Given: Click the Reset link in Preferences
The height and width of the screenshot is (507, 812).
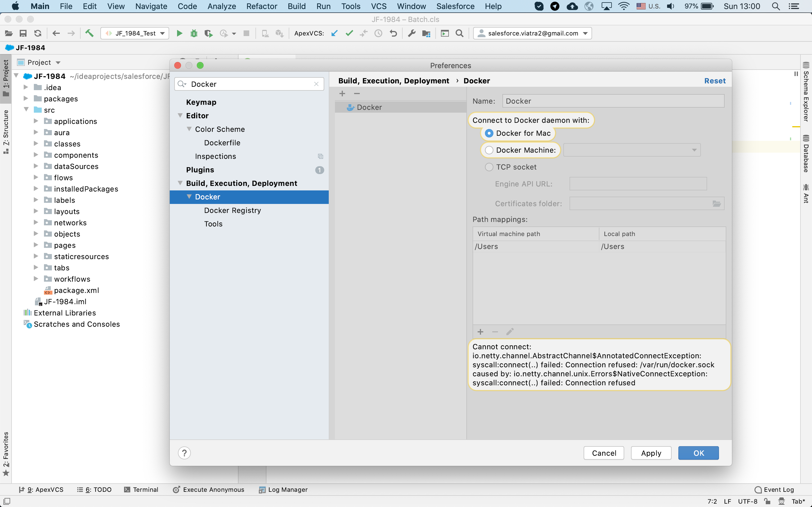Looking at the screenshot, I should coord(714,81).
